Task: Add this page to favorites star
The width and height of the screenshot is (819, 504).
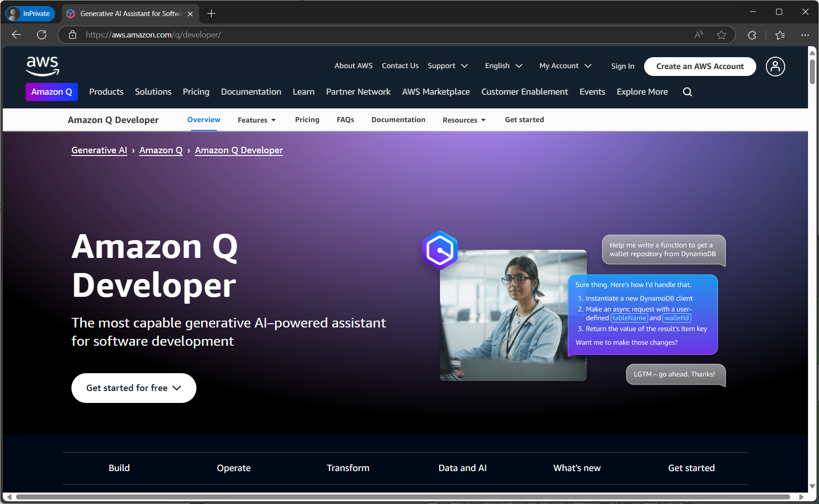Action: tap(721, 35)
